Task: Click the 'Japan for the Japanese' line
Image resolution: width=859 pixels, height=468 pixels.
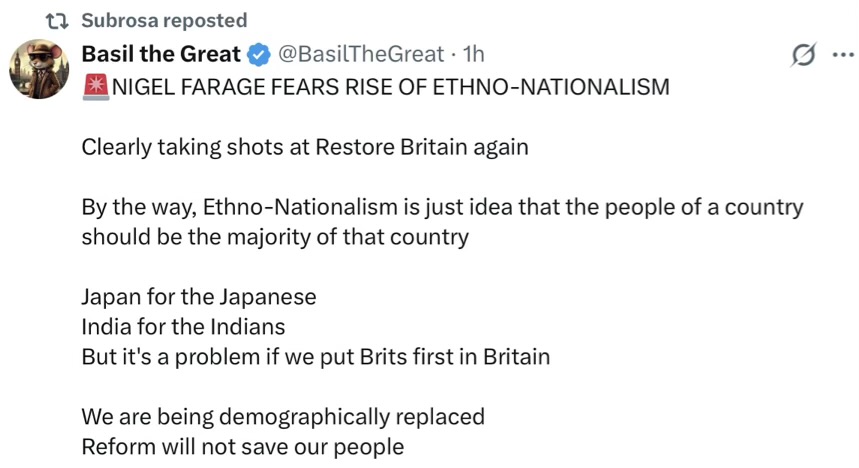Action: [x=199, y=297]
